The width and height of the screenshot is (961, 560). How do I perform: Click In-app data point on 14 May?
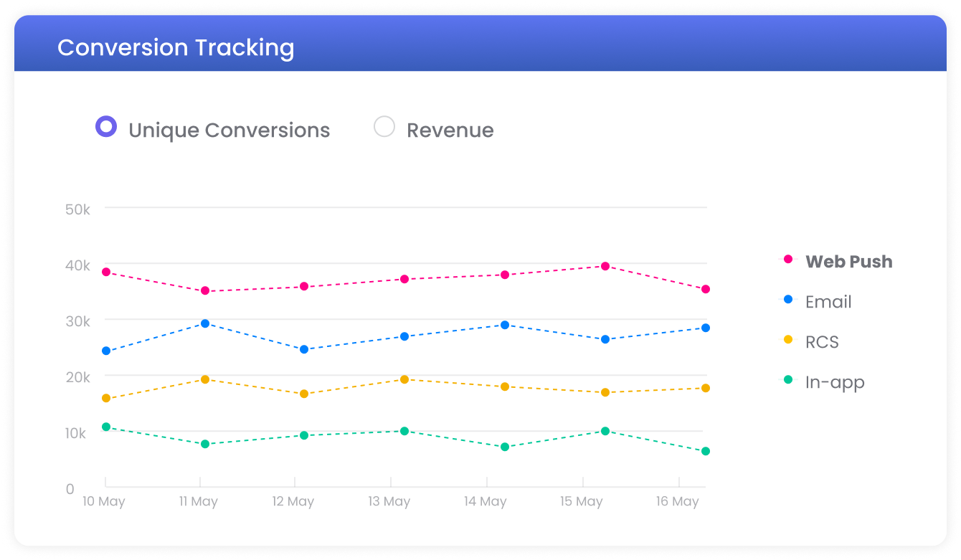[x=505, y=447]
